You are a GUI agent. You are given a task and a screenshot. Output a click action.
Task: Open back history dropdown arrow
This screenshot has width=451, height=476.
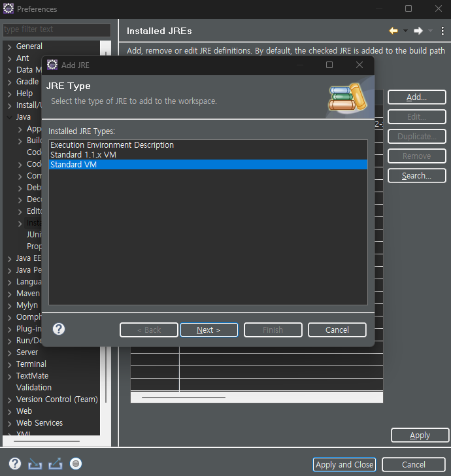click(405, 31)
